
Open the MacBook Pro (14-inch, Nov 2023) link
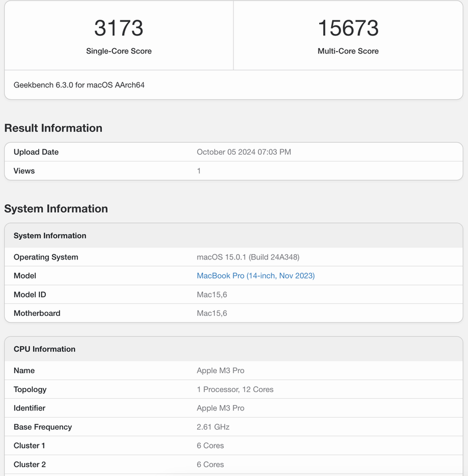click(x=255, y=275)
